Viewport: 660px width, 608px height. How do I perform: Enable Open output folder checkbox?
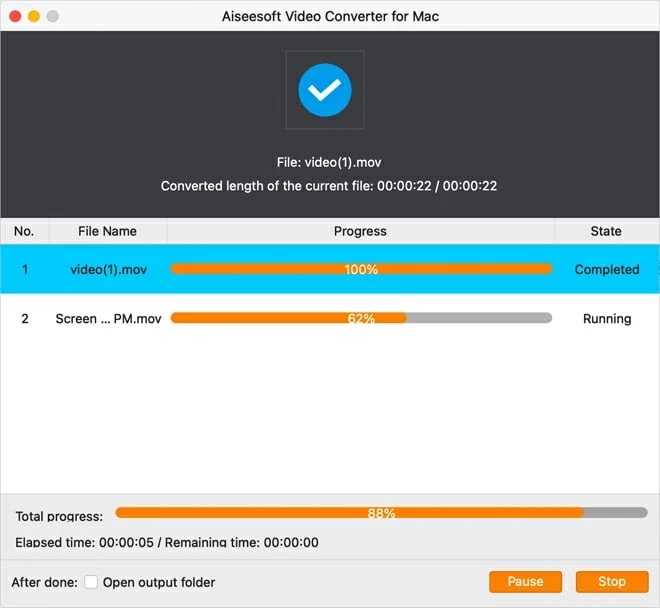point(91,582)
